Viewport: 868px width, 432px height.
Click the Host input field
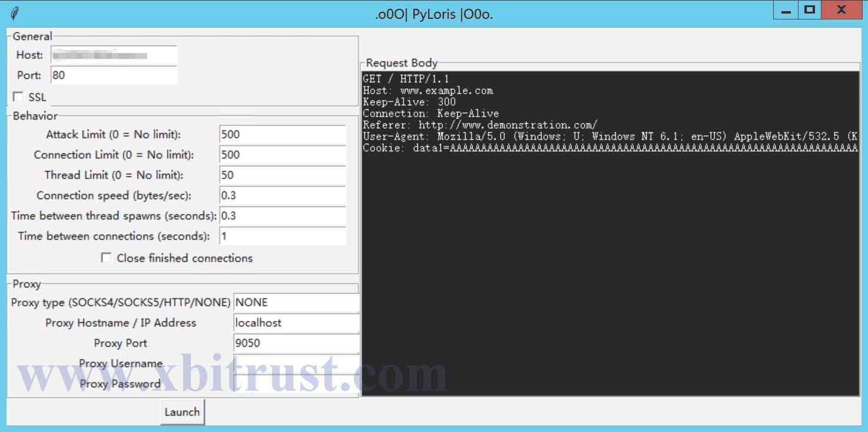pyautogui.click(x=114, y=55)
